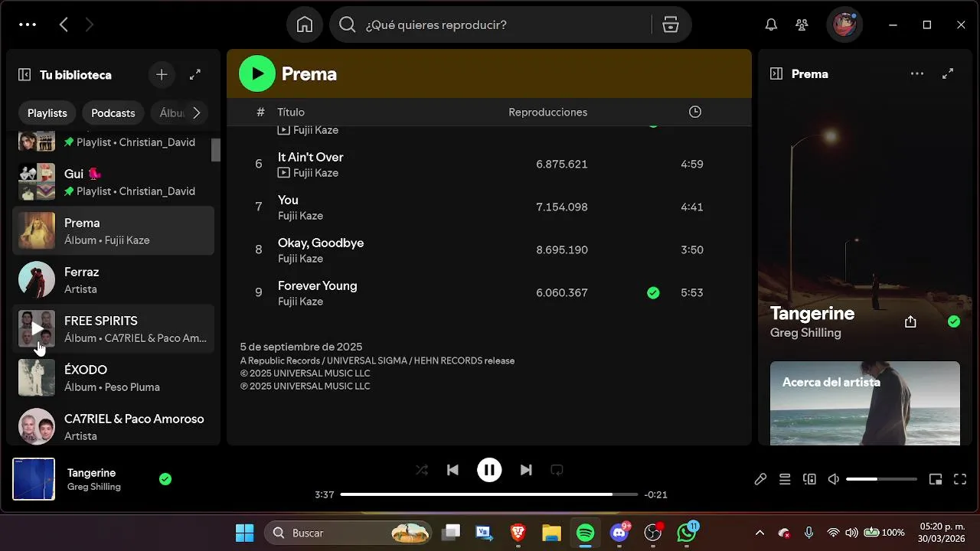Show more library filters with chevron
Image resolution: width=980 pixels, height=551 pixels.
197,112
